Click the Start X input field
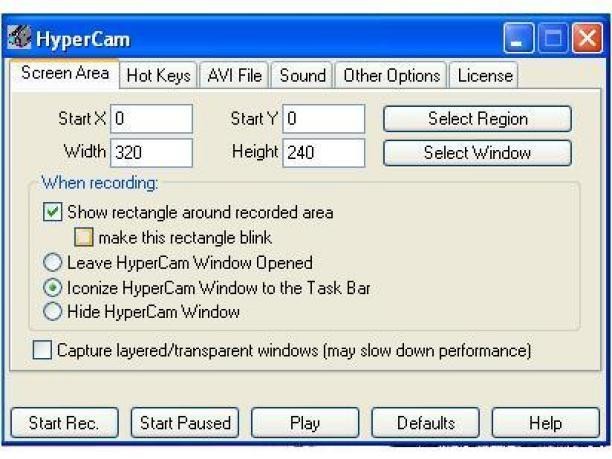The image size is (612, 459). [x=151, y=119]
